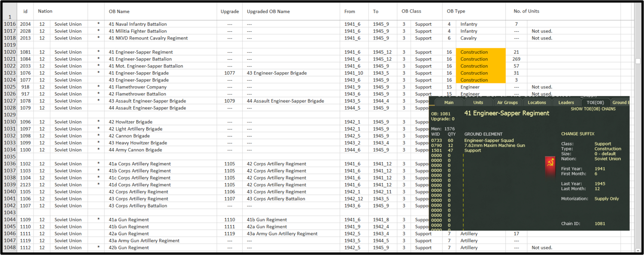Select '41 Mot. Engineer-Sapper Battalion' cell
Viewport: 644px width, 255px height.
pyautogui.click(x=161, y=66)
